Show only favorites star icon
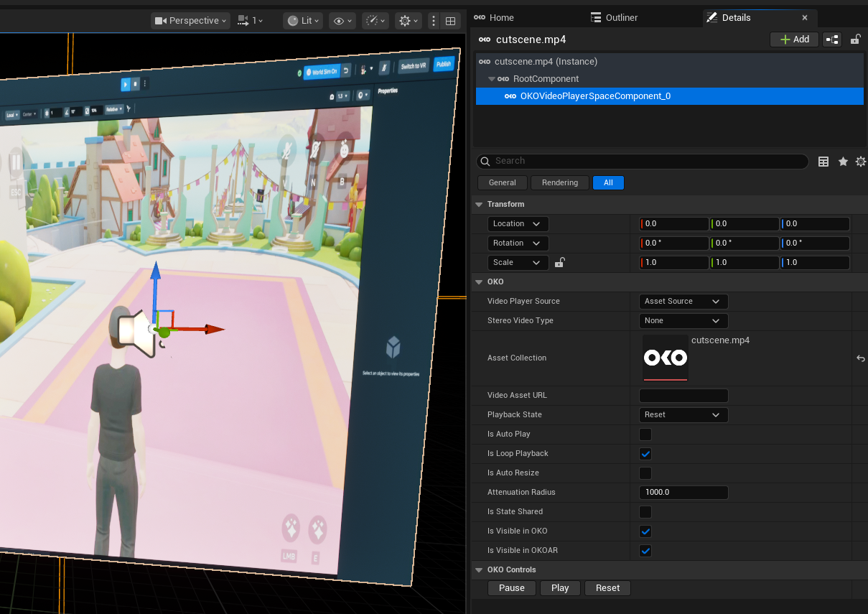 tap(843, 162)
